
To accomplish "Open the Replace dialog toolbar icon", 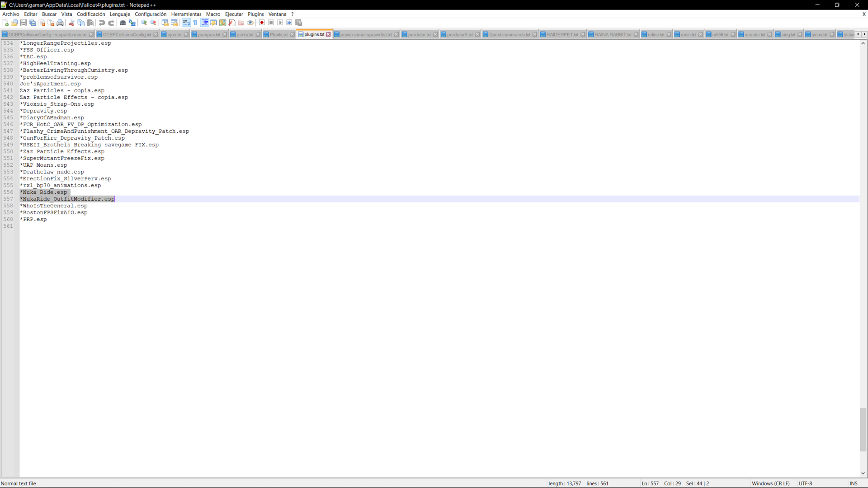I will (132, 23).
